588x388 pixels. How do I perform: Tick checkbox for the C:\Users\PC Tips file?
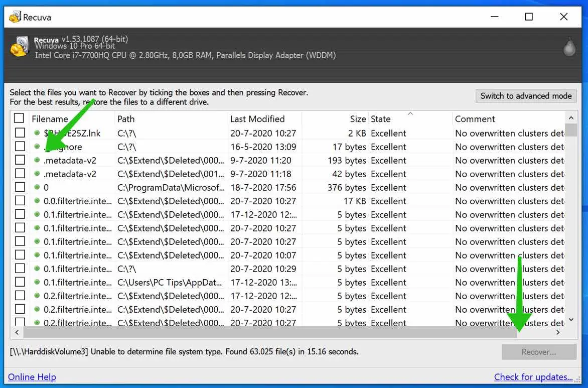(20, 282)
